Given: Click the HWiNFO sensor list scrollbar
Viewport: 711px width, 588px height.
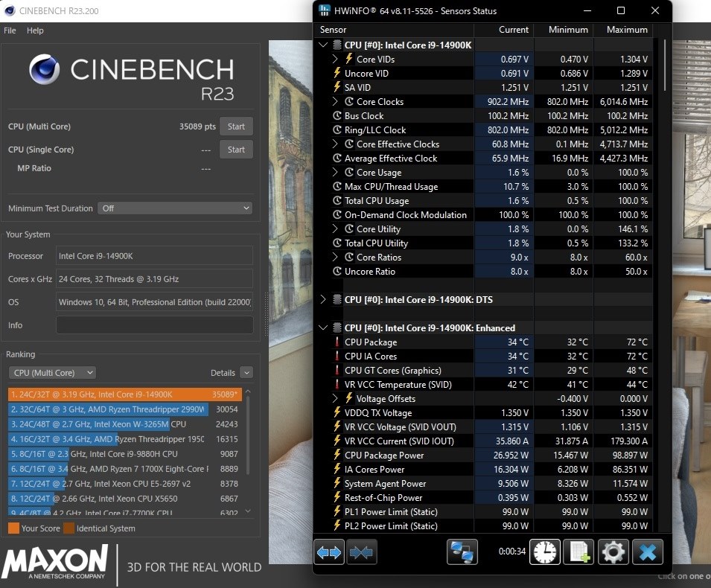Looking at the screenshot, I should pyautogui.click(x=665, y=65).
